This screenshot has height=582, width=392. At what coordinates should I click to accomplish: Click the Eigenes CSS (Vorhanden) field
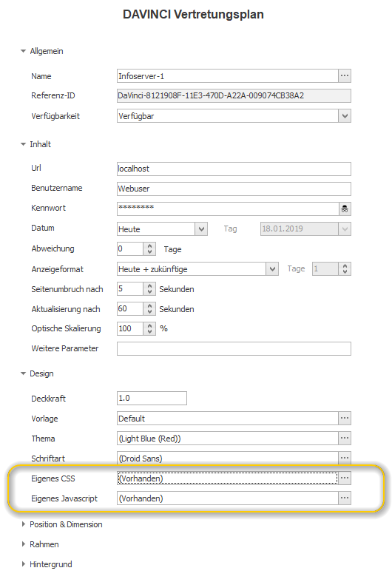coord(228,478)
